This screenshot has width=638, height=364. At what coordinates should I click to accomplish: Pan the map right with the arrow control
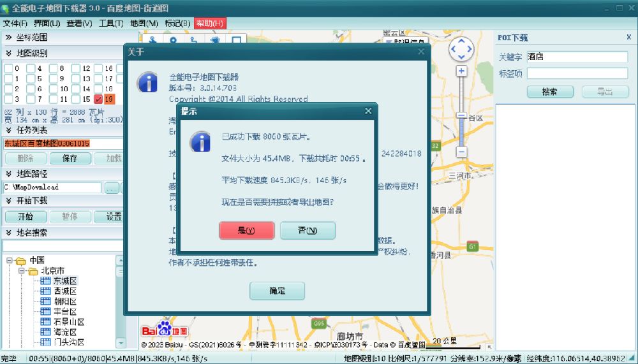(470, 49)
